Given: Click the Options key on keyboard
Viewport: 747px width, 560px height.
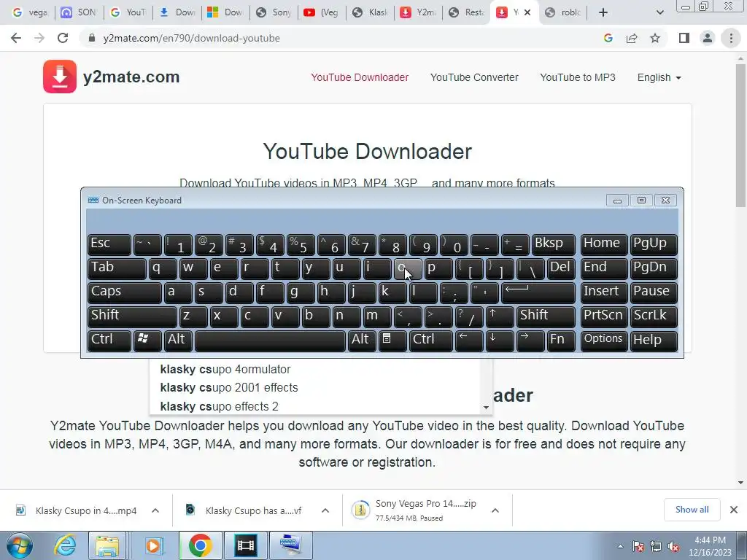Looking at the screenshot, I should tap(603, 340).
